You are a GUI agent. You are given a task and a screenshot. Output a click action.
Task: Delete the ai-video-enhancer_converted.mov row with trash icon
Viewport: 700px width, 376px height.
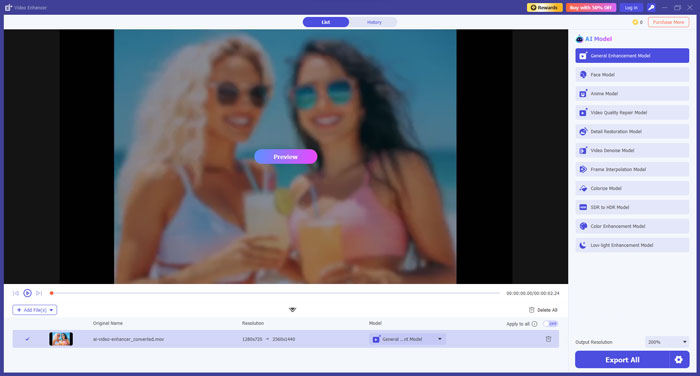point(548,339)
